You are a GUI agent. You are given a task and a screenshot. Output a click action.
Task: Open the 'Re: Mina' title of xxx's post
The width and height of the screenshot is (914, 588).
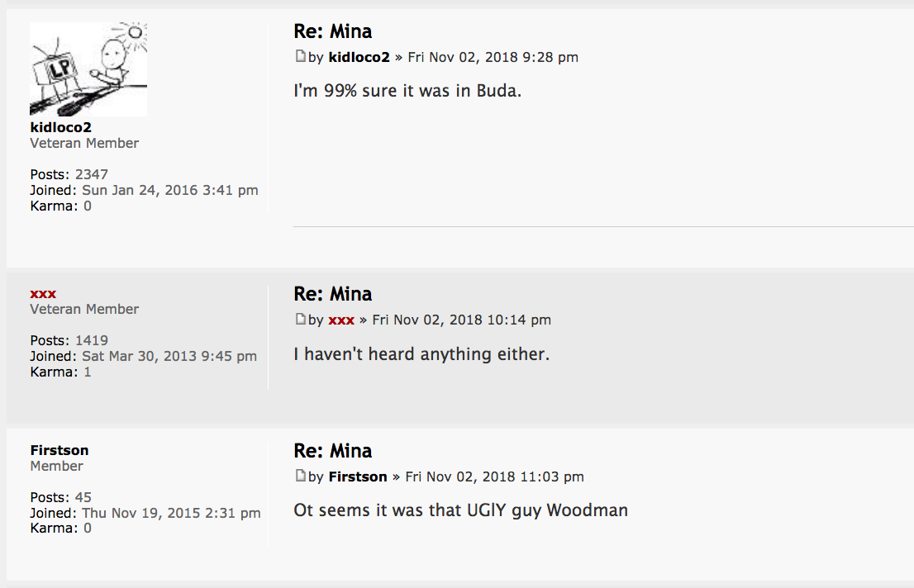click(x=333, y=294)
